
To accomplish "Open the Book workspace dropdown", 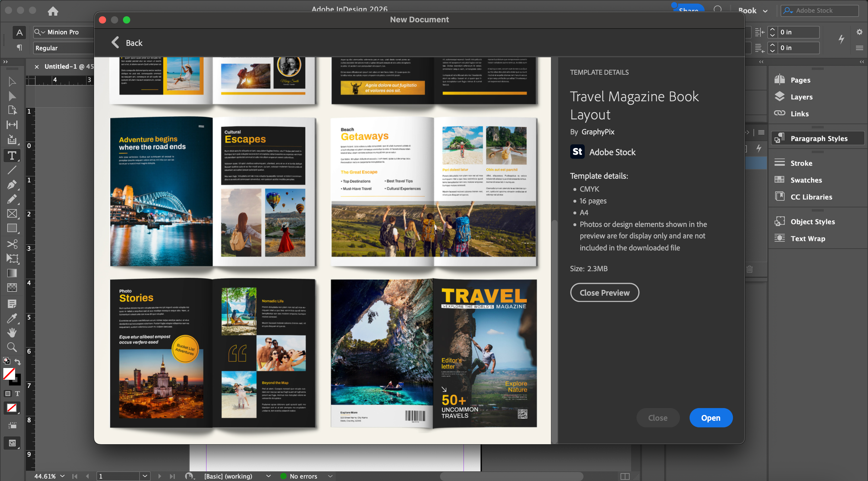I will [765, 11].
